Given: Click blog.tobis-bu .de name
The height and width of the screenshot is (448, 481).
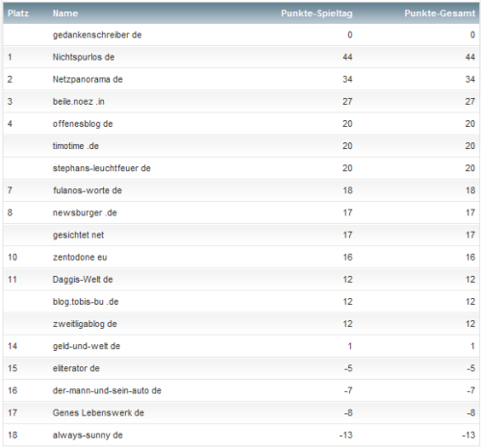Looking at the screenshot, I should [86, 302].
